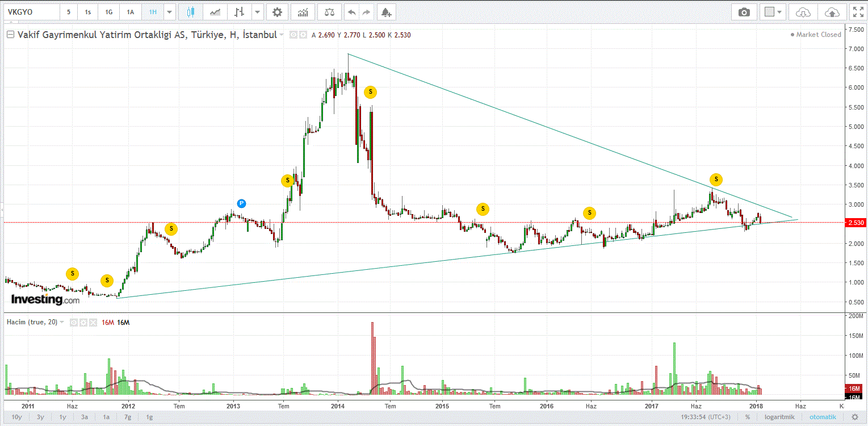Set range to 1g

[x=149, y=417]
